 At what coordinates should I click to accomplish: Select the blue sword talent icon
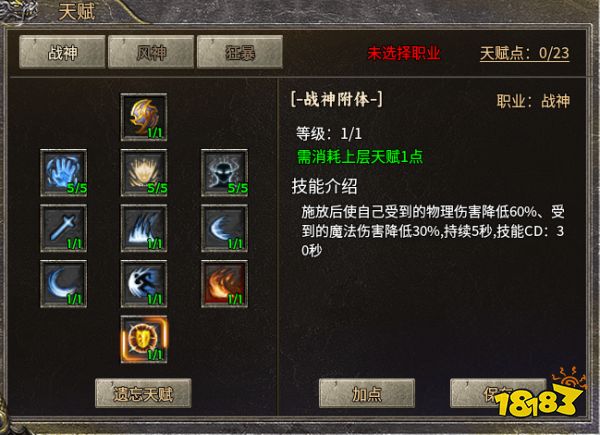tap(64, 228)
